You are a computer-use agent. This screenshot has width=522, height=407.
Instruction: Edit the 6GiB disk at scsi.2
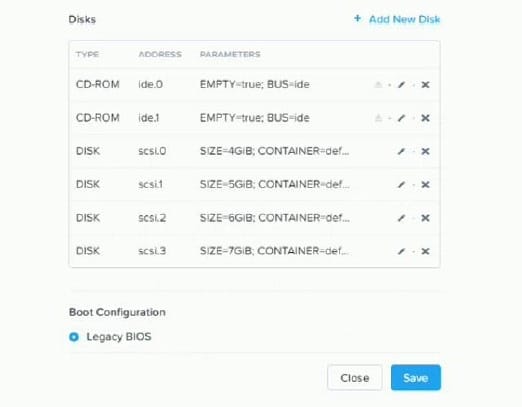pos(401,218)
